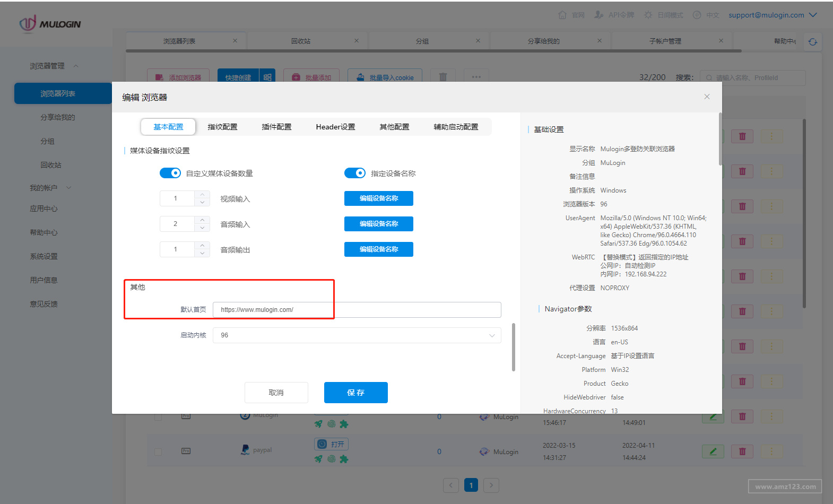Viewport: 833px width, 504px height.
Task: Switch to 辅助启动配置 tab
Action: (x=456, y=127)
